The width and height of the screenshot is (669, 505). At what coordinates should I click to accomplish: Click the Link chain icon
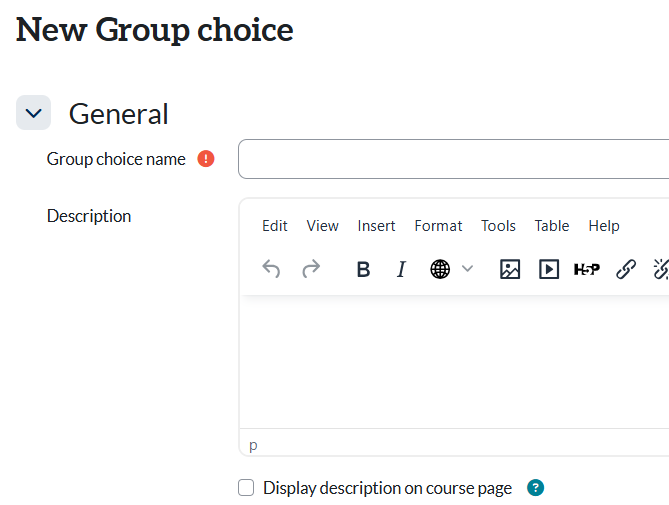(626, 269)
